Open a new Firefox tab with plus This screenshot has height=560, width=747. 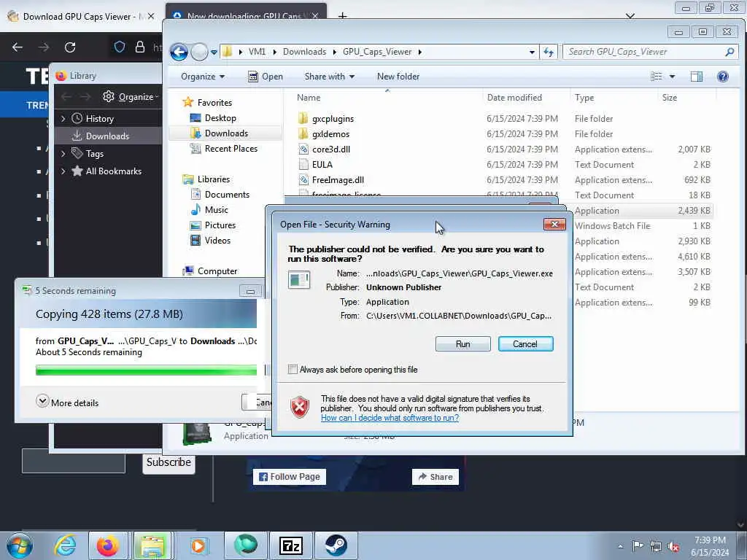[x=342, y=16]
